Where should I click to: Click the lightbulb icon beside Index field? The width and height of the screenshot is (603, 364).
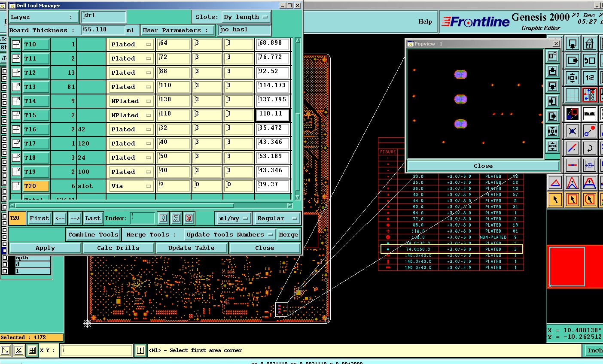(163, 218)
